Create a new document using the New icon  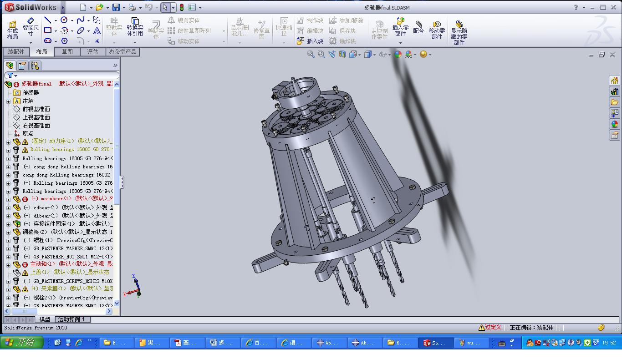(83, 7)
